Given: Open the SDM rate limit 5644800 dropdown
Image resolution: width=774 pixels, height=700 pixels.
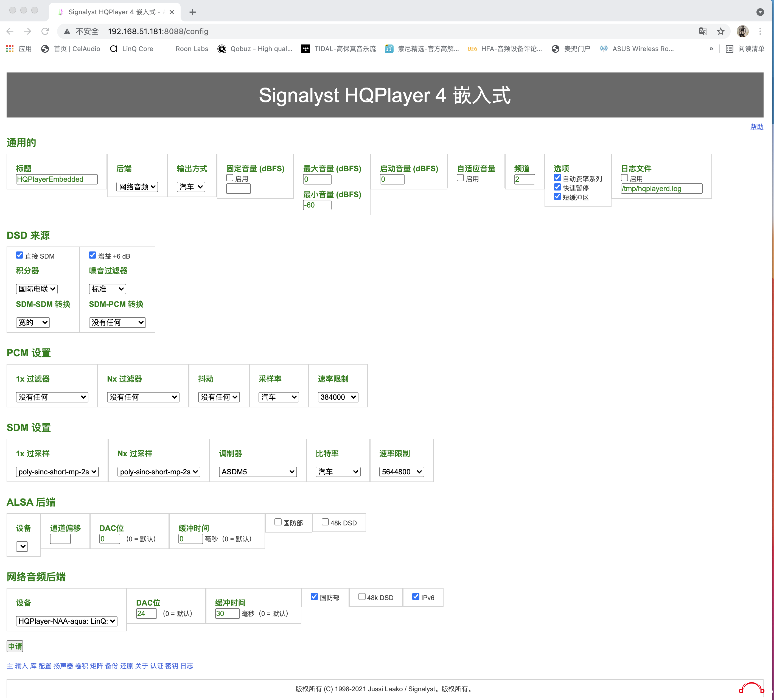Looking at the screenshot, I should pyautogui.click(x=402, y=472).
